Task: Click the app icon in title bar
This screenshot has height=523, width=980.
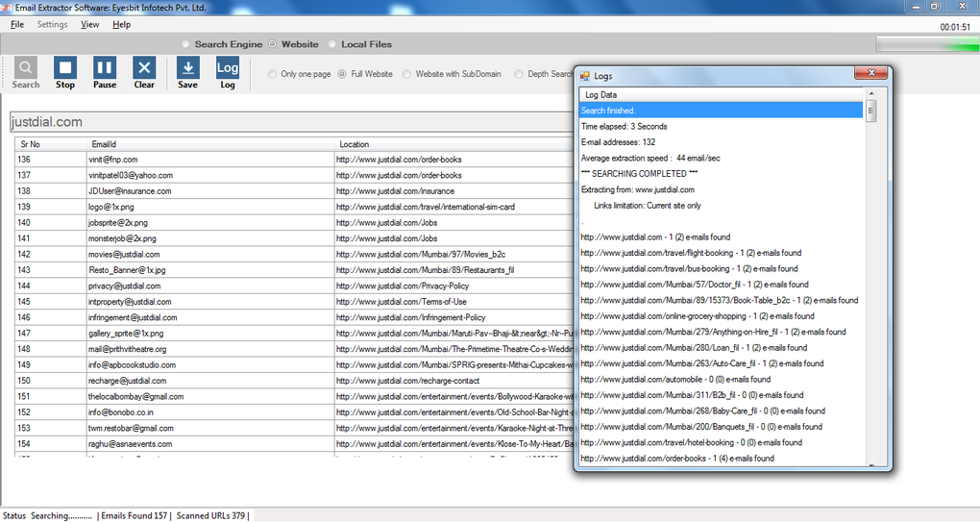Action: click(x=6, y=8)
